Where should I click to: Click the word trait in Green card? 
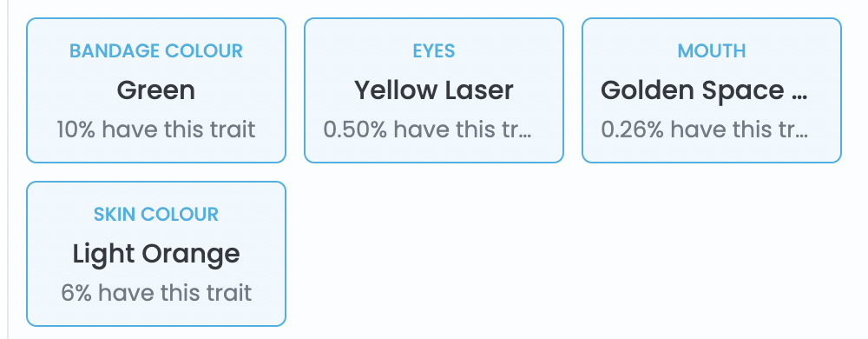(x=233, y=130)
